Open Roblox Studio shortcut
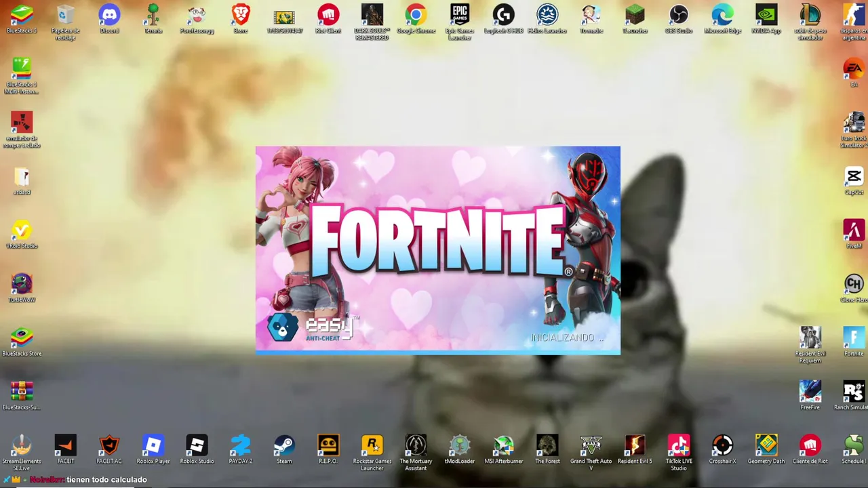The width and height of the screenshot is (868, 488). click(197, 449)
